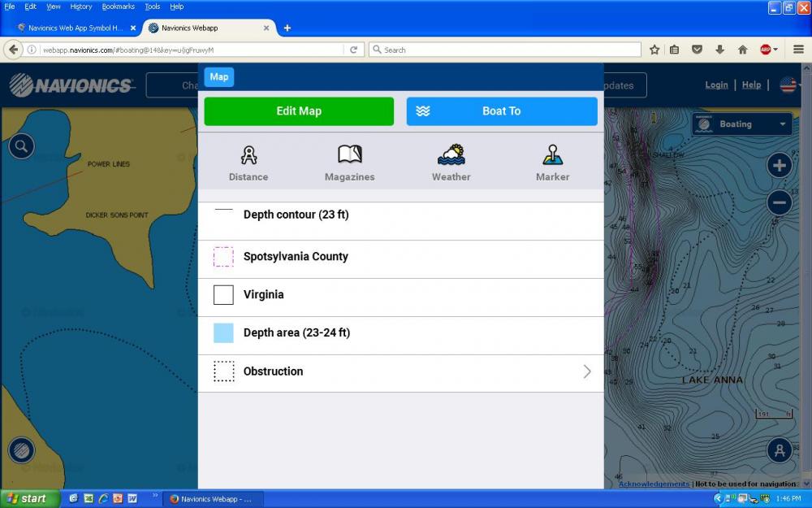Click the Pocket save icon
Viewport: 812px width, 508px height.
[697, 50]
